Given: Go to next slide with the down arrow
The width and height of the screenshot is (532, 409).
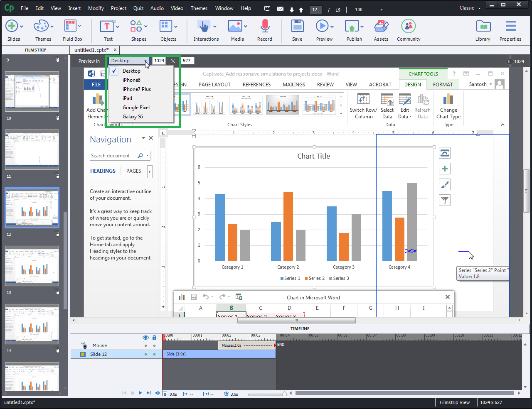Looking at the screenshot, I should coord(292,10).
